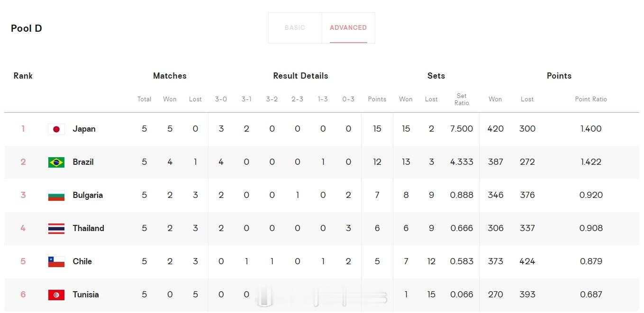Click Japan's 1.400 point ratio cell

coord(591,129)
